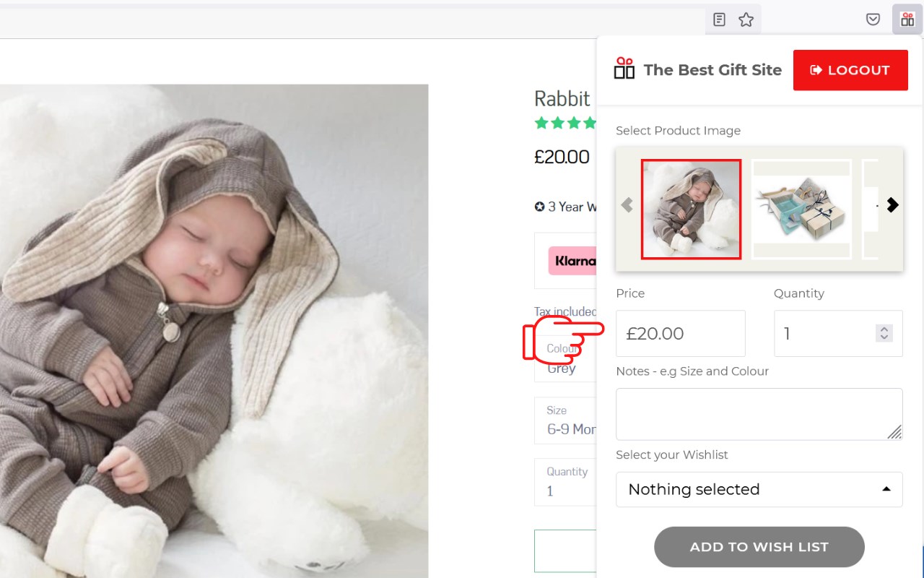Click the extension Quantity stepper arrows
Screen dimensions: 924x578
[884, 333]
